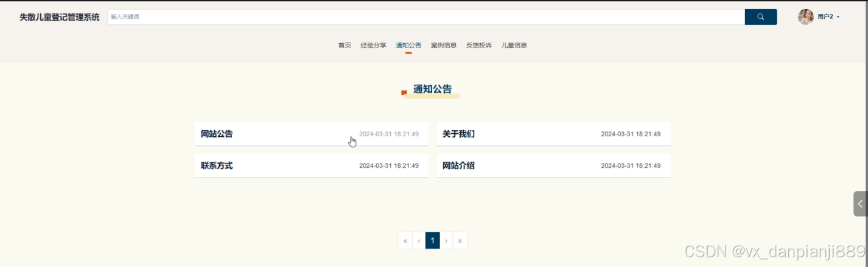The image size is (868, 267).
Task: Open the 反馈投诉 menu item
Action: (x=479, y=45)
